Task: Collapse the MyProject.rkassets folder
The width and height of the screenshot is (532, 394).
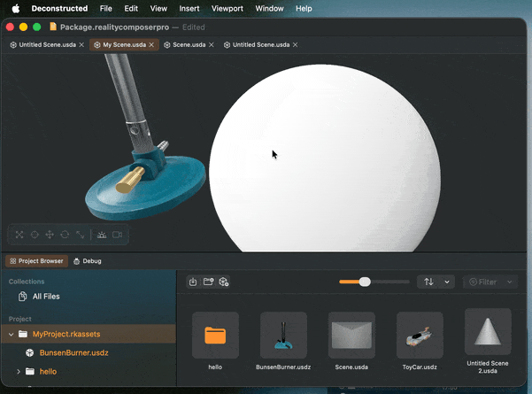Action: pos(11,334)
